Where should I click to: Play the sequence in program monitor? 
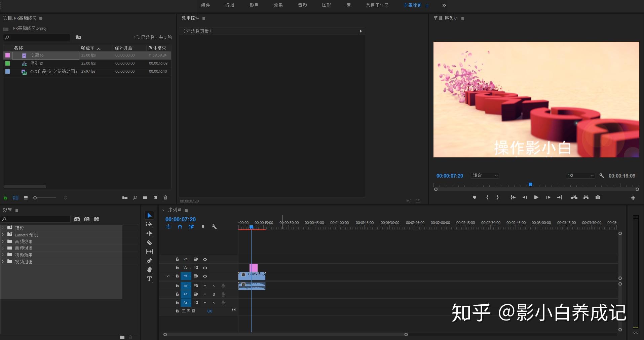[536, 197]
